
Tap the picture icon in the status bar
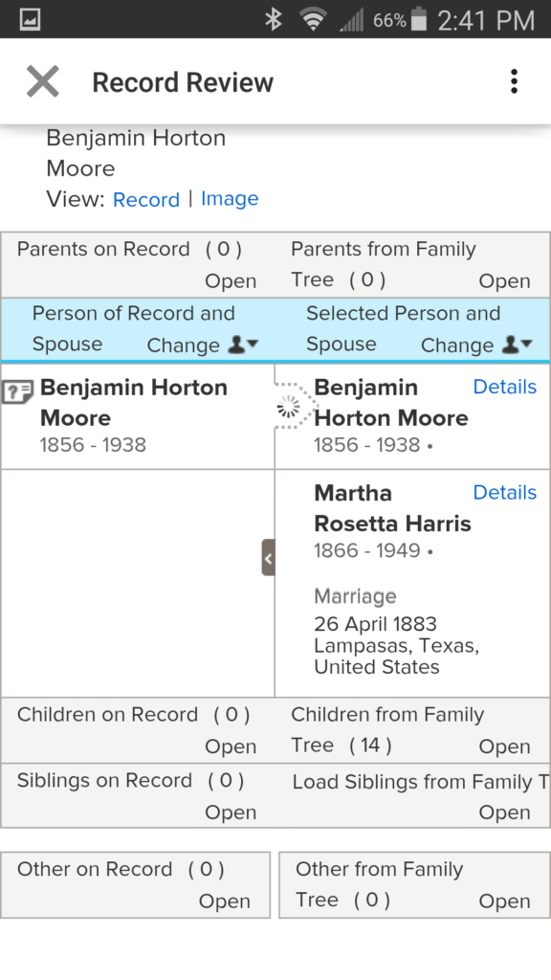click(30, 20)
